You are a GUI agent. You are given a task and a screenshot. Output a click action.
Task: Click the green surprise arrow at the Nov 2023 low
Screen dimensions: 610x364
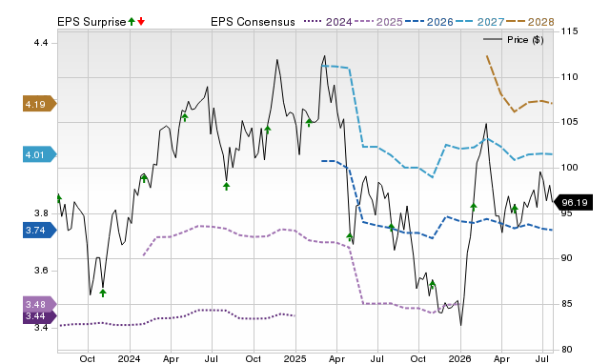[103, 293]
